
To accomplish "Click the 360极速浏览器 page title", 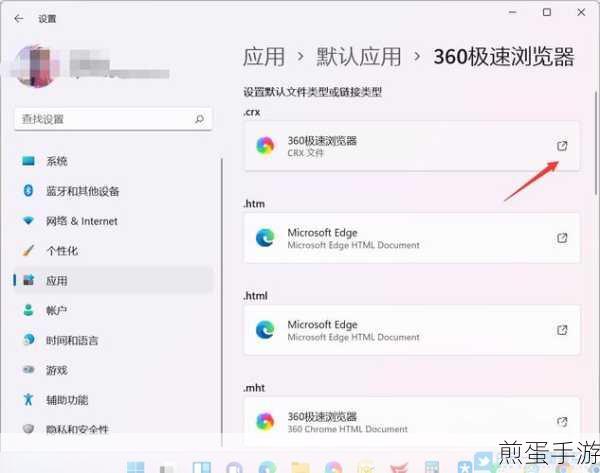I will 504,57.
